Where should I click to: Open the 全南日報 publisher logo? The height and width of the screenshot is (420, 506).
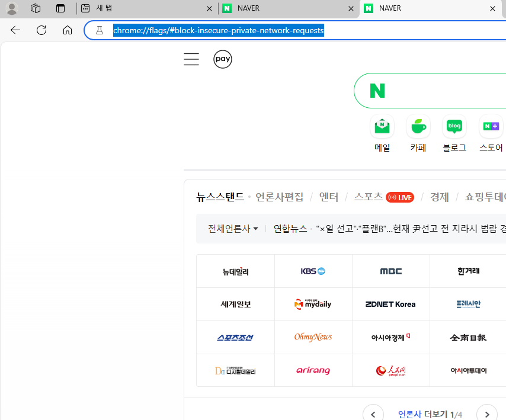tap(468, 338)
